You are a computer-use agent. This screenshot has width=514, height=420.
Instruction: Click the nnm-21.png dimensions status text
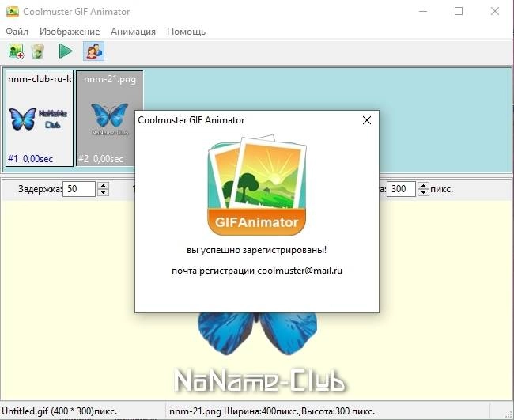pyautogui.click(x=272, y=411)
